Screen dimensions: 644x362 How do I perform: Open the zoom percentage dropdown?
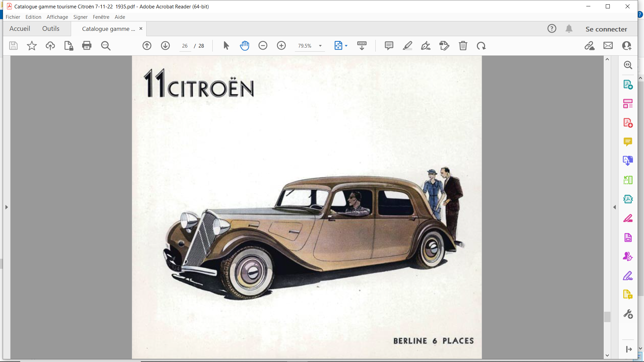click(x=320, y=46)
